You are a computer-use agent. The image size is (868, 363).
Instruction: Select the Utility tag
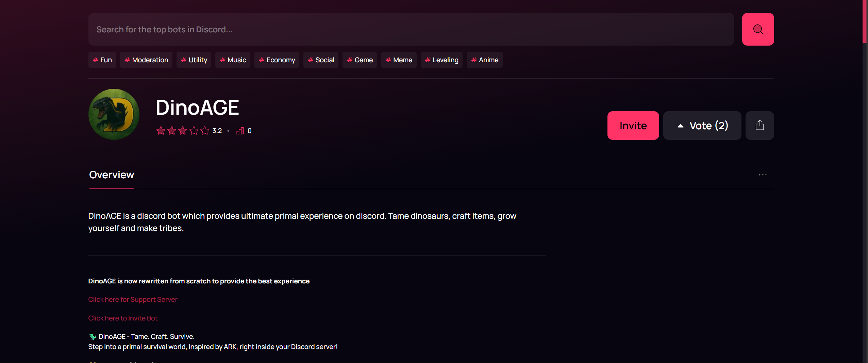(x=194, y=60)
